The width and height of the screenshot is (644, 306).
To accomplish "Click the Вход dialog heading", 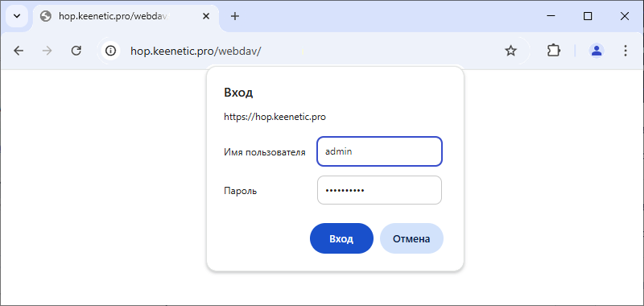I will (x=238, y=93).
